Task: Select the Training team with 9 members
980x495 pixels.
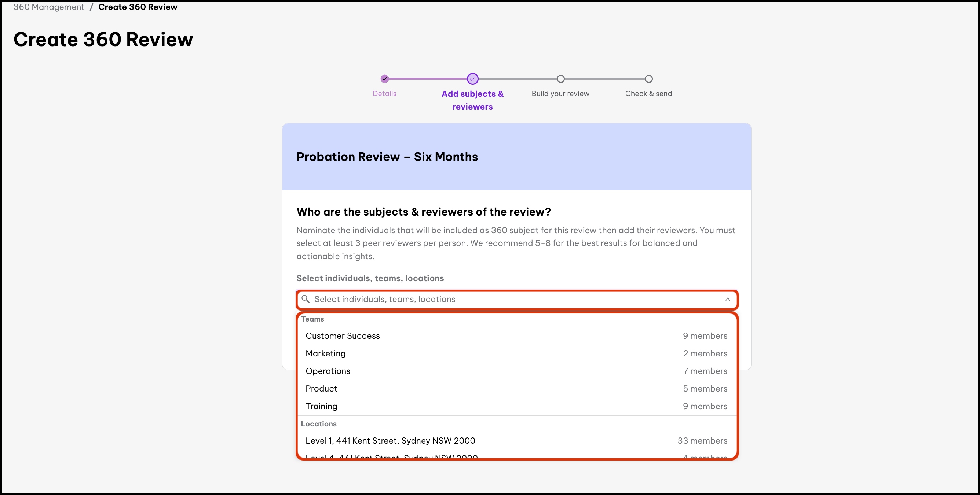Action: 321,406
